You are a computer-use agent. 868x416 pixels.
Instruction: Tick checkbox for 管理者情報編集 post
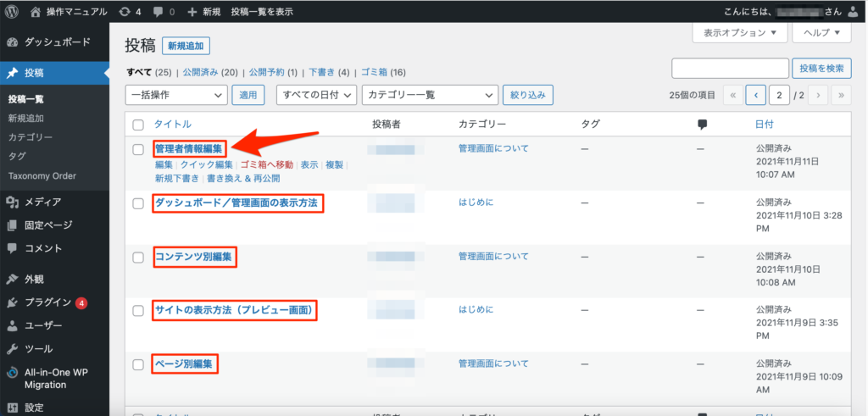[138, 149]
